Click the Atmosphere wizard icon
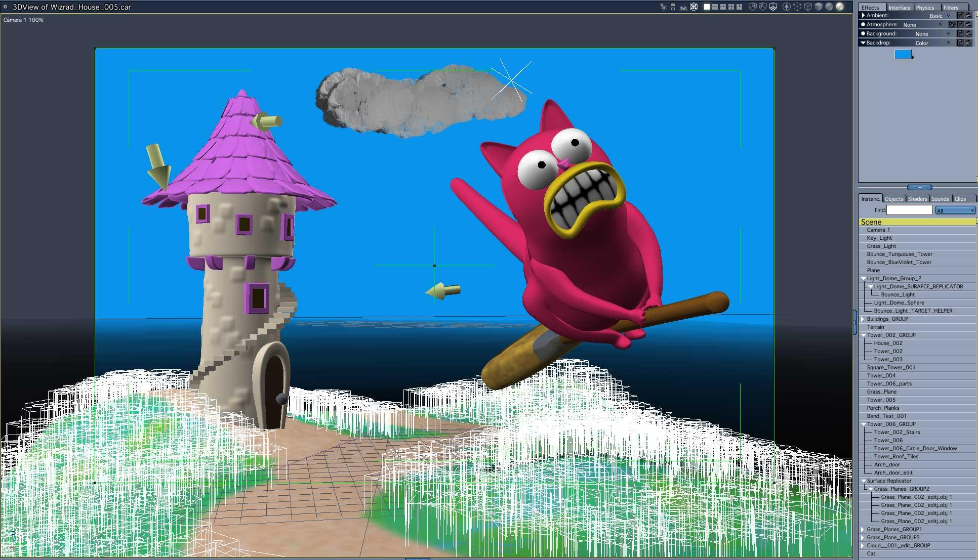The image size is (978, 560). (952, 25)
